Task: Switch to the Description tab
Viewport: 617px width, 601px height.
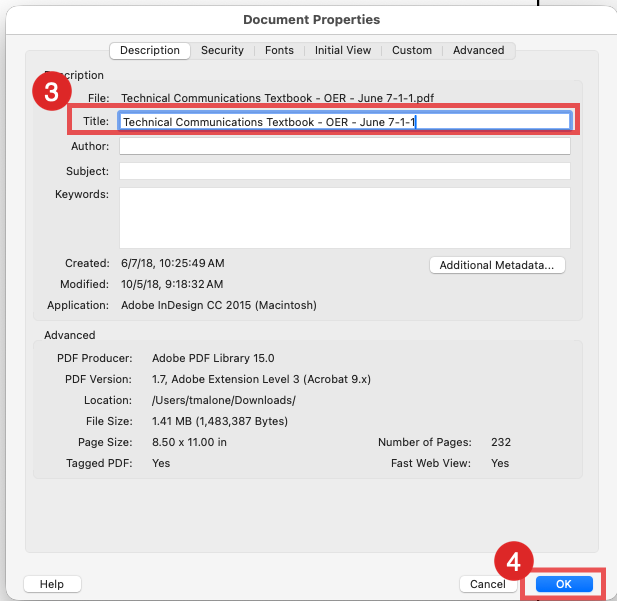Action: point(150,50)
